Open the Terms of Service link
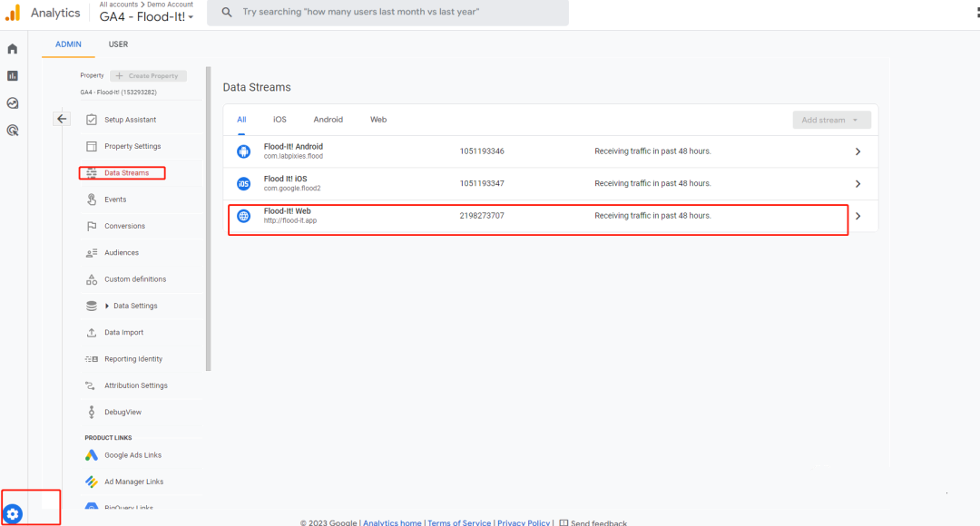The image size is (980, 526). [x=459, y=522]
